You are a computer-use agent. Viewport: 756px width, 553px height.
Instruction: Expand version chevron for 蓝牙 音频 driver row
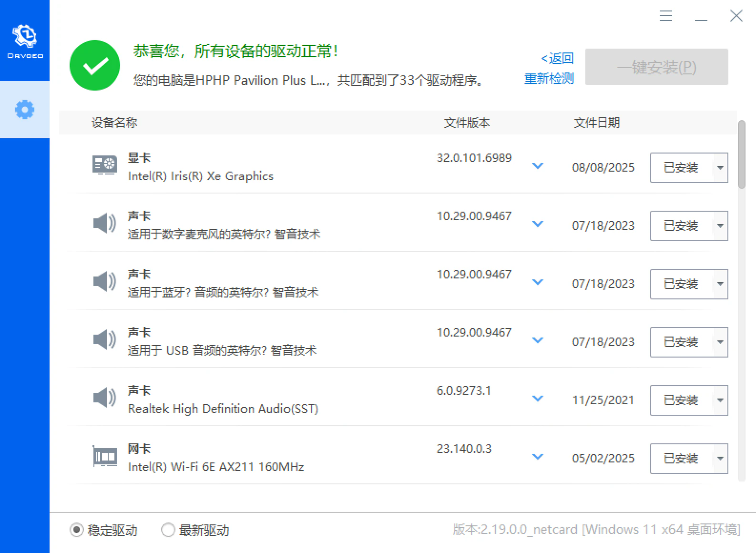538,282
